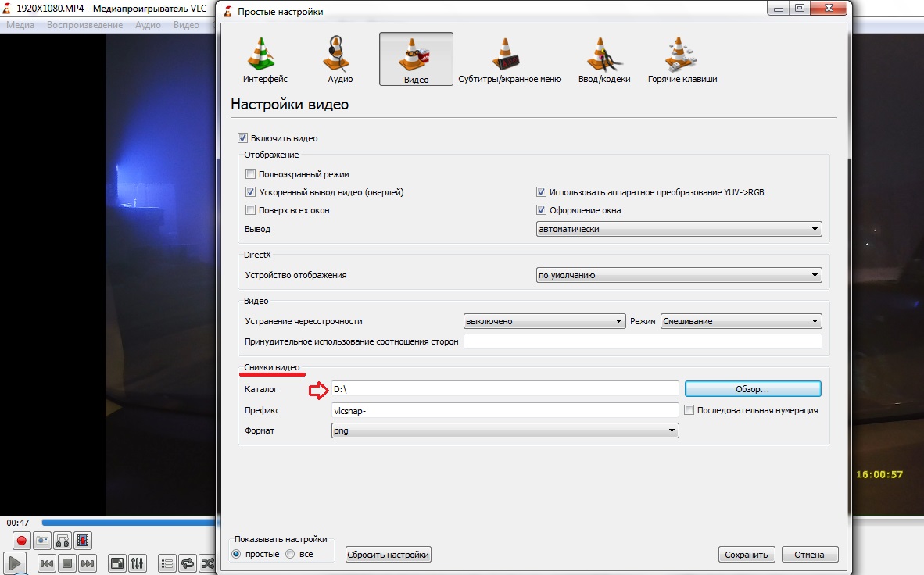Toggle the Поверх всех окон checkbox

pos(251,210)
